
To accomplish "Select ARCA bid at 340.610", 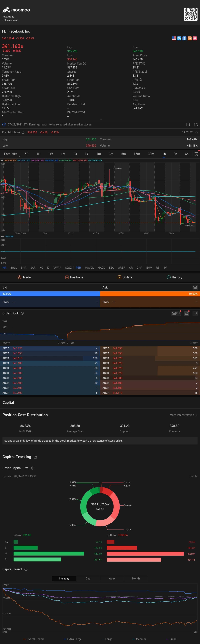I will click(50, 358).
